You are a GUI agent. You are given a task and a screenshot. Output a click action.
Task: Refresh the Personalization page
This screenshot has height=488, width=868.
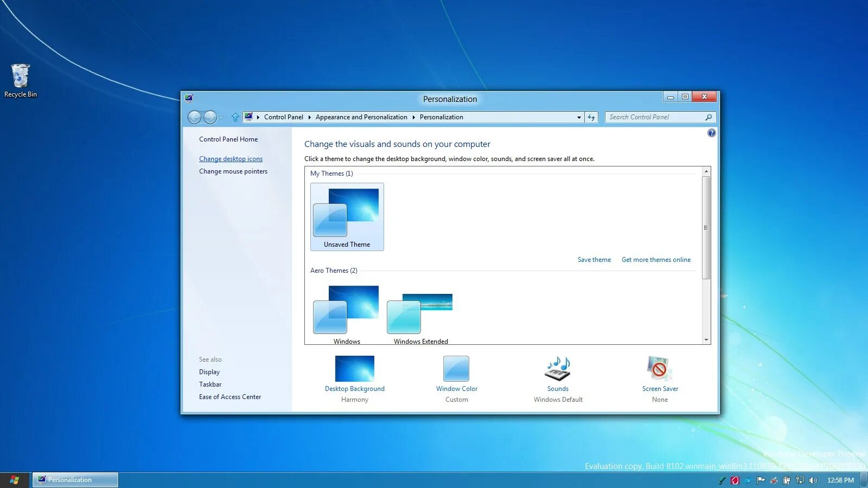point(591,117)
